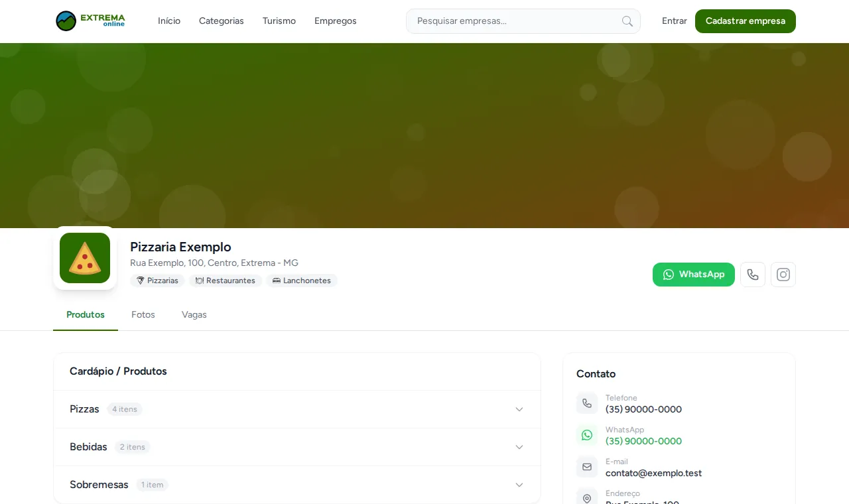Click the Extrema Online logo

90,21
